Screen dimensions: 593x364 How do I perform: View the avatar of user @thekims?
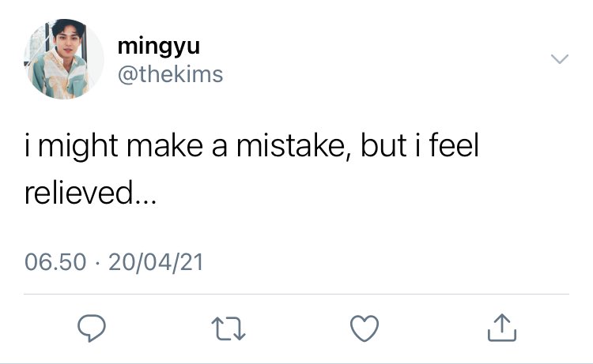tap(66, 59)
